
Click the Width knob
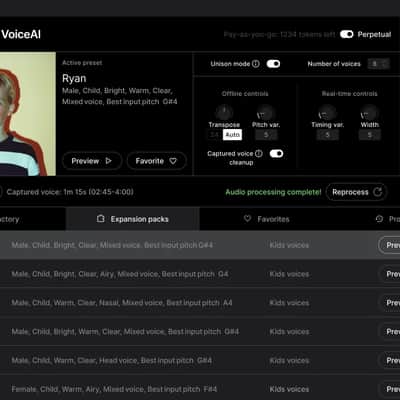click(369, 112)
